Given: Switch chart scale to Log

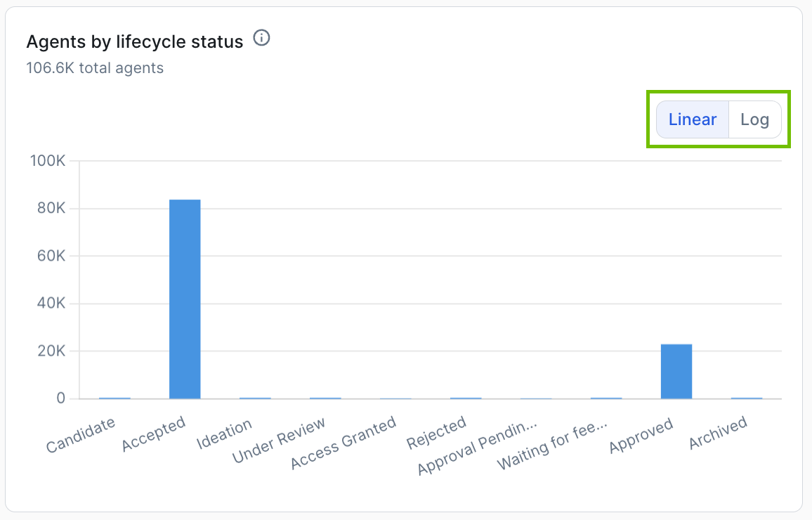Looking at the screenshot, I should tap(754, 119).
